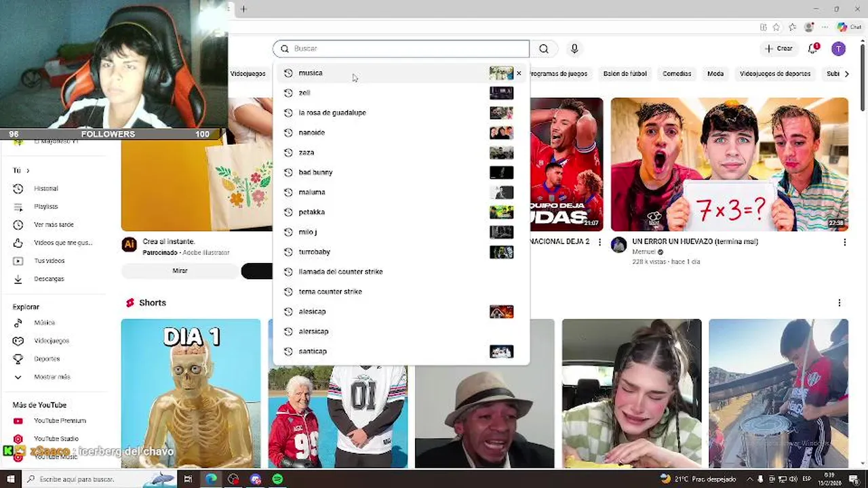868x488 pixels.
Task: Show more category chips with right arrow
Action: pyautogui.click(x=846, y=74)
